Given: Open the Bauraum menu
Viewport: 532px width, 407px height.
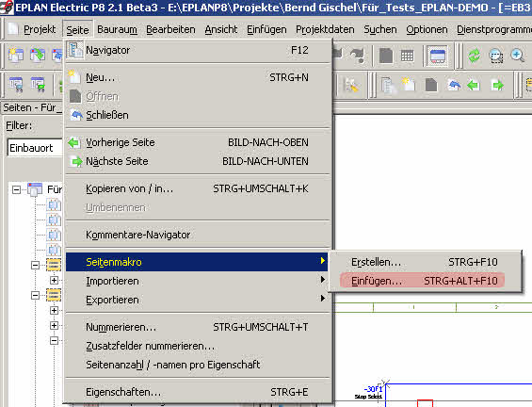Looking at the screenshot, I should (117, 30).
